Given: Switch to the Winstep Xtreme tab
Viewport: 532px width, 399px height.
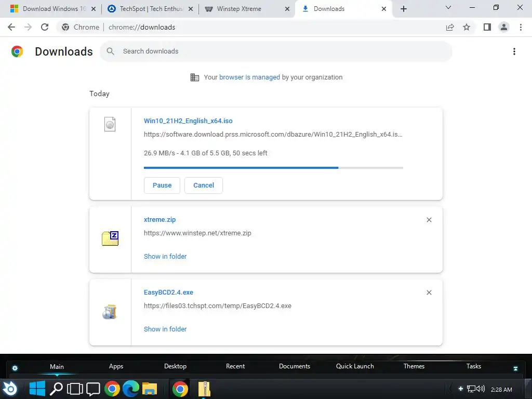Looking at the screenshot, I should [247, 9].
